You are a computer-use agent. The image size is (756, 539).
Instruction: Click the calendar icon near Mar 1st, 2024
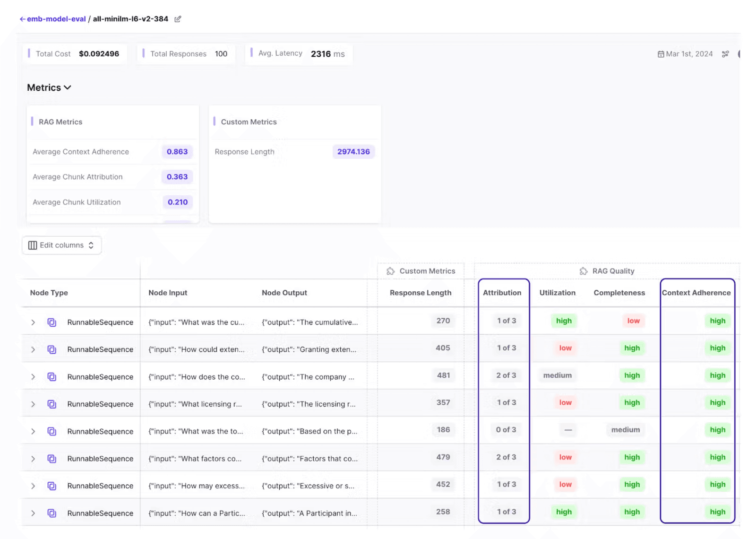pos(661,54)
